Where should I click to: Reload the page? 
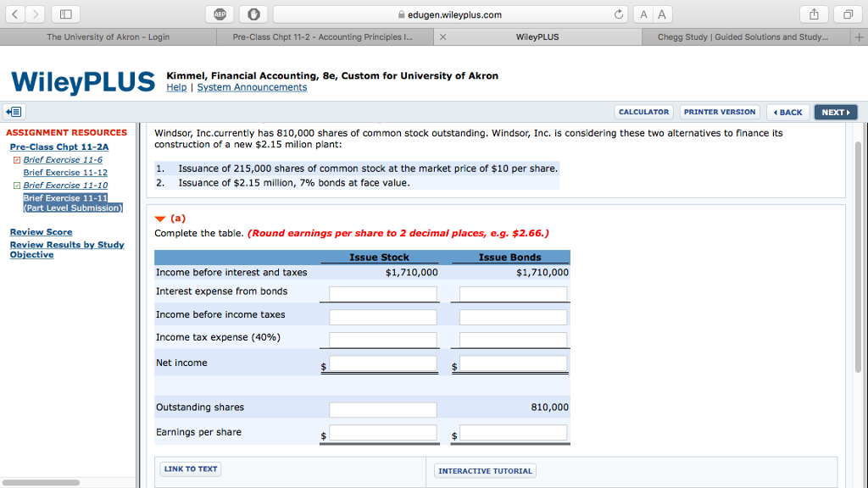point(618,14)
